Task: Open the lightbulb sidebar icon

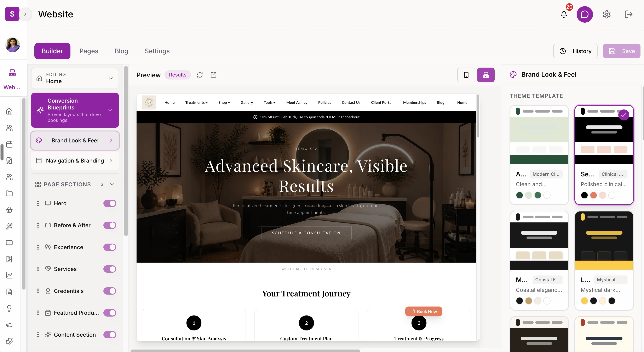Action: tap(9, 308)
